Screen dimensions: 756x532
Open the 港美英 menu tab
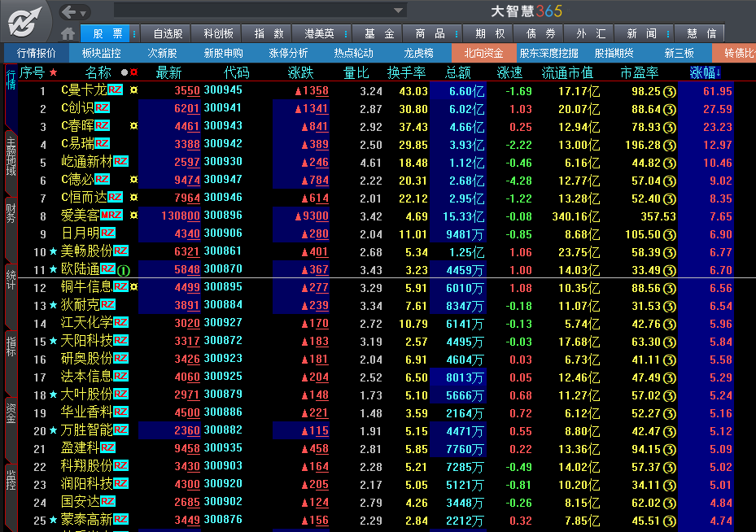point(319,33)
